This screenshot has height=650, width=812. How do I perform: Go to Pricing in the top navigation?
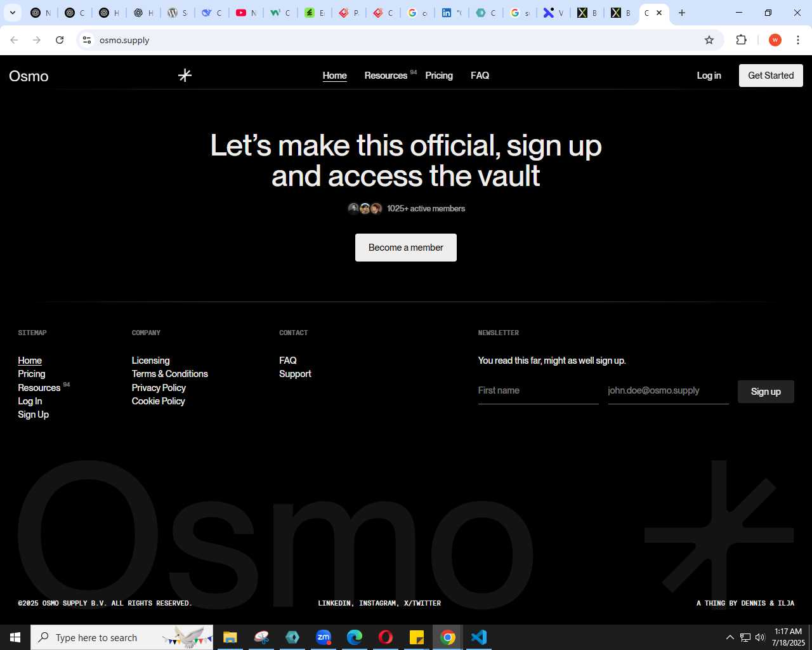tap(439, 76)
